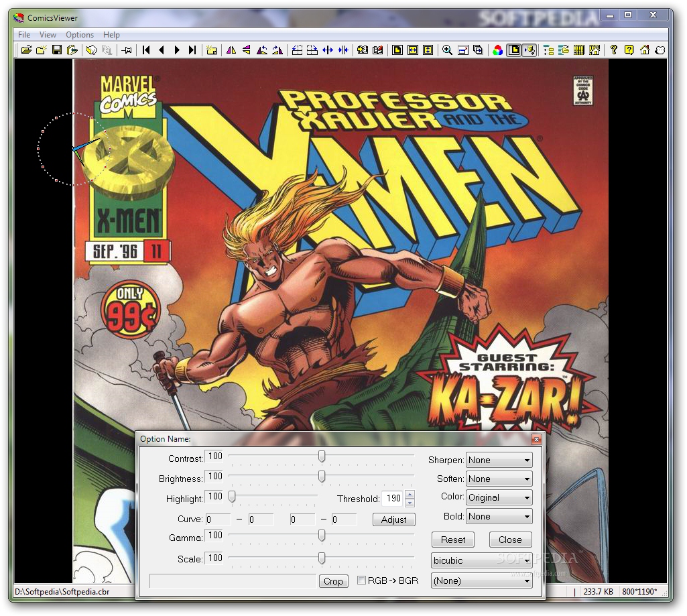Open the RGB color circles icon

click(497, 50)
